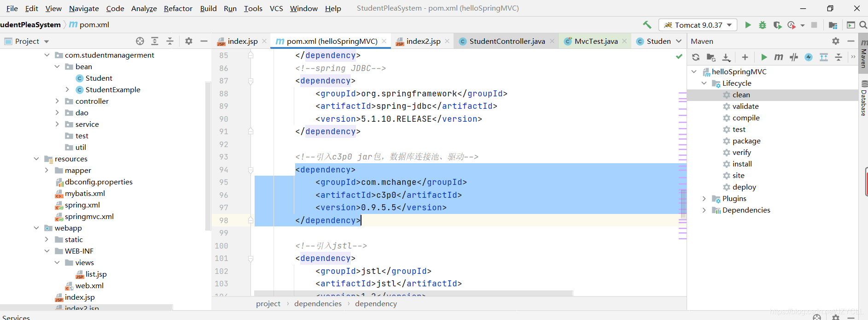The height and width of the screenshot is (320, 868).
Task: Download sources and documentation in Maven
Action: click(726, 57)
